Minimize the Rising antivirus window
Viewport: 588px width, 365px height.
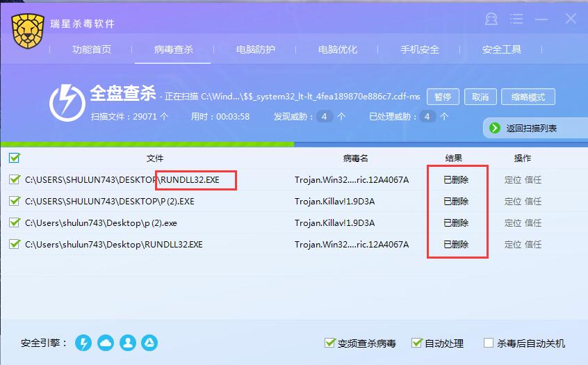(541, 19)
